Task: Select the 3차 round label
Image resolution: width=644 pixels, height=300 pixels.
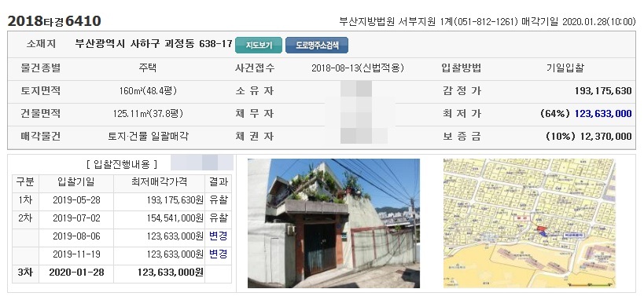Action: pyautogui.click(x=25, y=272)
